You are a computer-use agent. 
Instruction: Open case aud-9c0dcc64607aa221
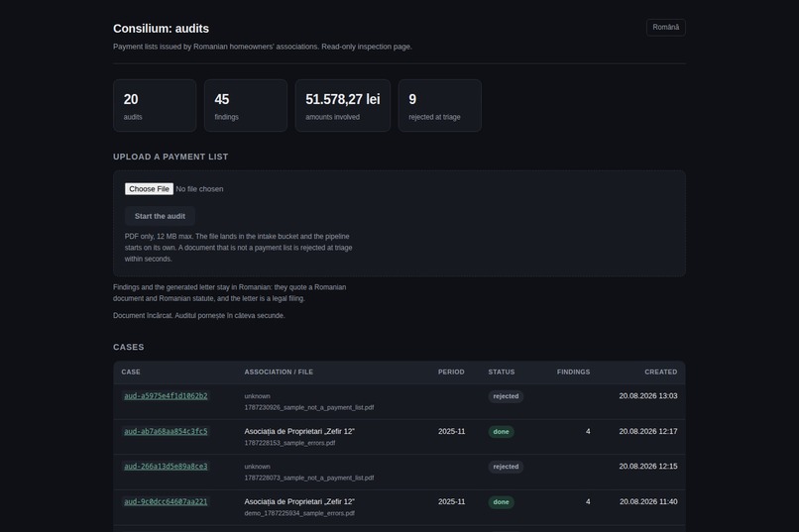[167, 501]
